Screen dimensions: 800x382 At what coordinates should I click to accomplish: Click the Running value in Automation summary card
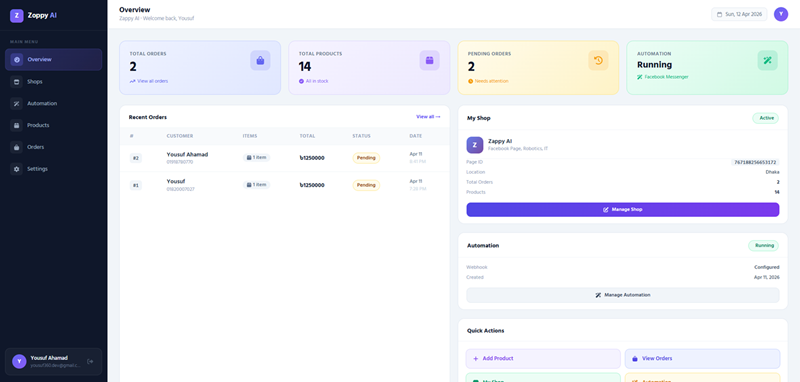(x=655, y=65)
